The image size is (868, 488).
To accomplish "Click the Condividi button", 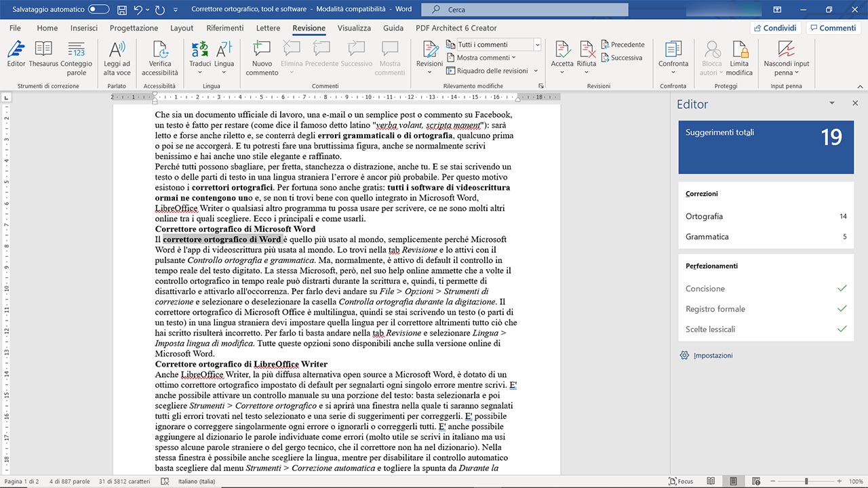I will [x=776, y=28].
